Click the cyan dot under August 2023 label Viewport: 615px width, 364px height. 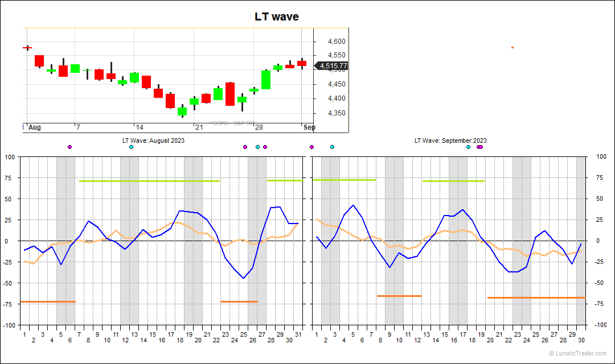coord(131,146)
